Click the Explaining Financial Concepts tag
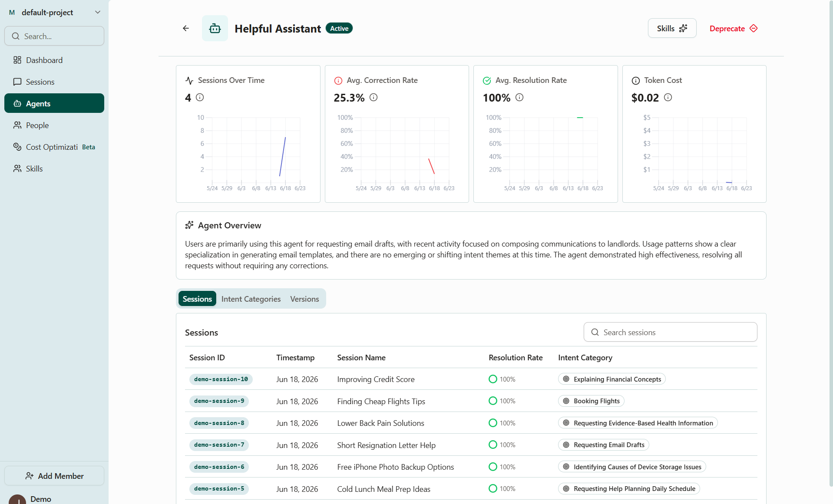This screenshot has height=504, width=833. 612,379
